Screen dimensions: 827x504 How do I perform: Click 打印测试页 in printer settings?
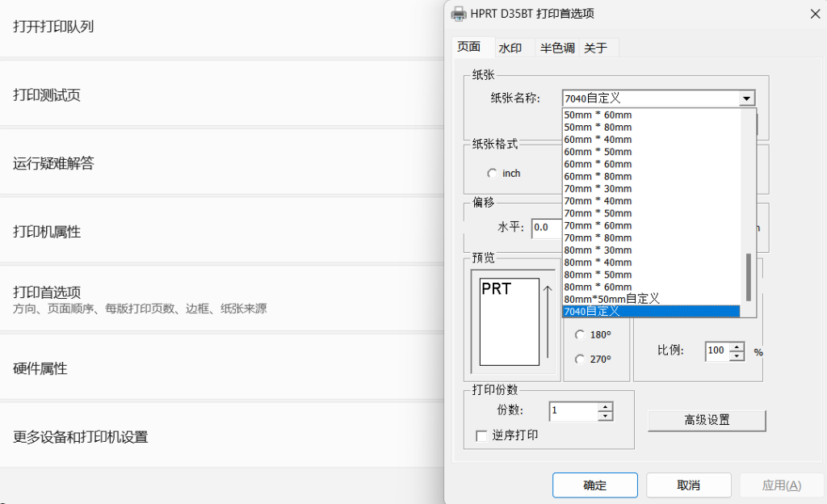221,94
